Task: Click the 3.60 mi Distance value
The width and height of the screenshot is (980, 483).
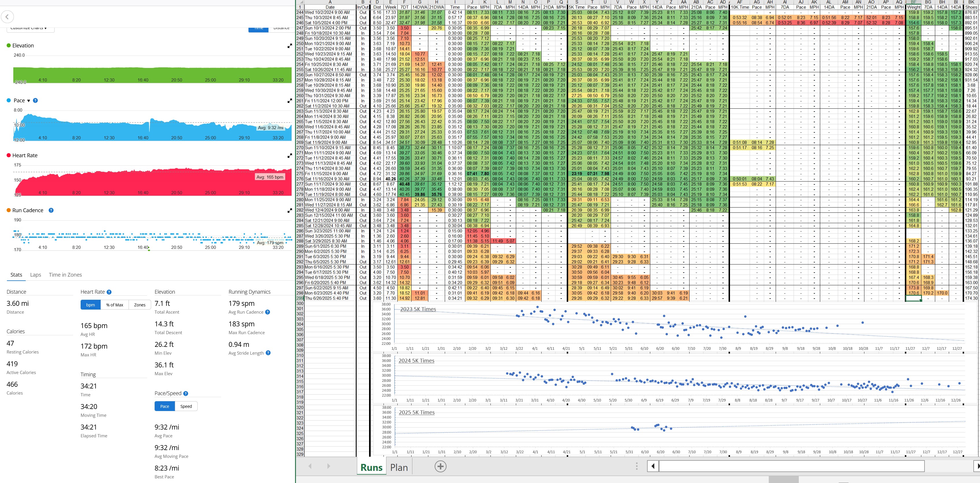Action: pos(18,303)
